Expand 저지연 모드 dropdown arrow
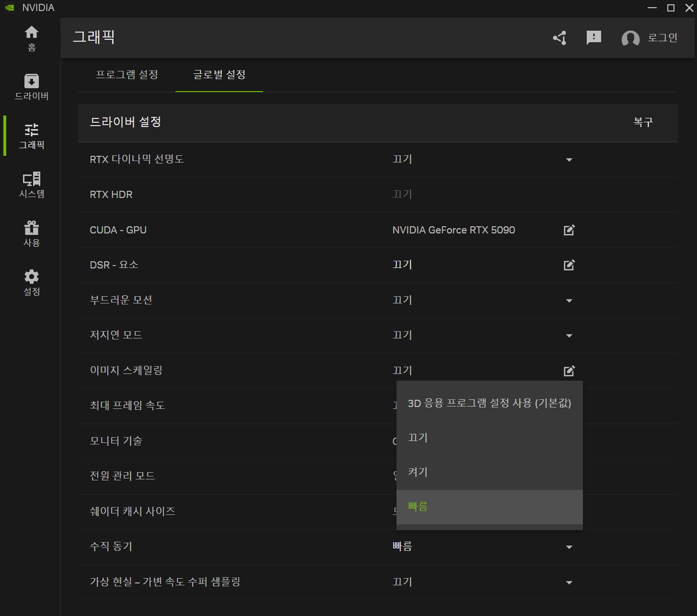697x616 pixels. pyautogui.click(x=569, y=336)
